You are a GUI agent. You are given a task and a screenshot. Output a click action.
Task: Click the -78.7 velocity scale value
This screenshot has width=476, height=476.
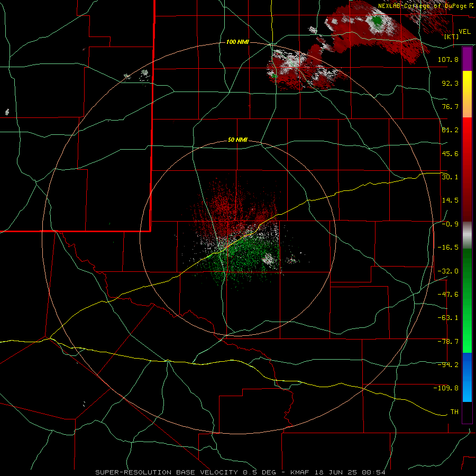[448, 342]
